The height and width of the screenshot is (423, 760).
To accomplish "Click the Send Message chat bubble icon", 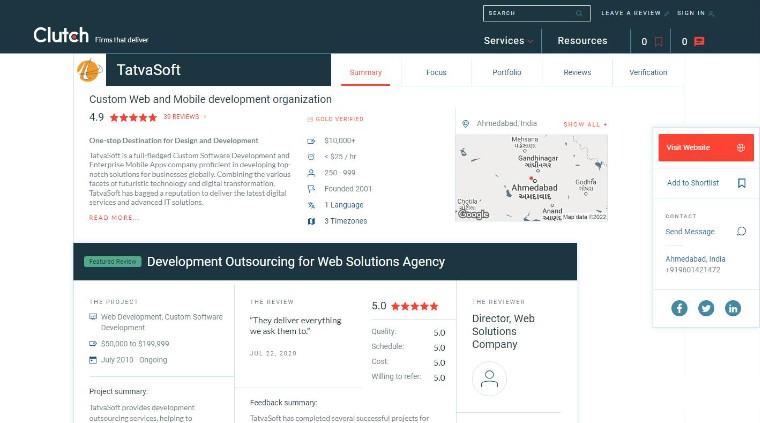I will 741,231.
